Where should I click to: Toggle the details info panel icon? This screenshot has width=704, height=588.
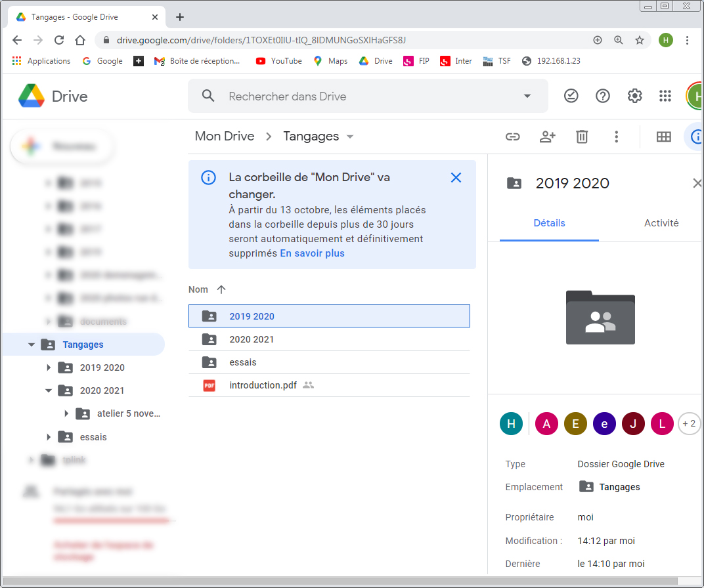pyautogui.click(x=695, y=136)
